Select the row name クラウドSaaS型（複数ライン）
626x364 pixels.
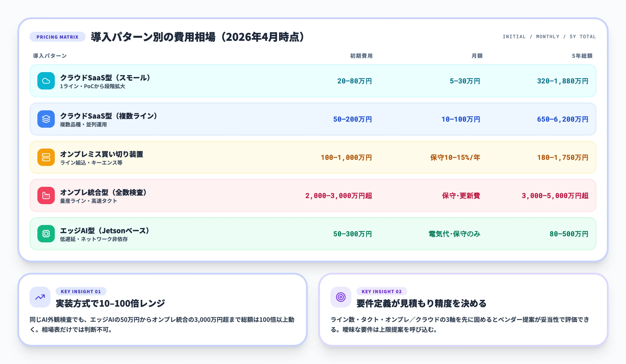click(108, 116)
